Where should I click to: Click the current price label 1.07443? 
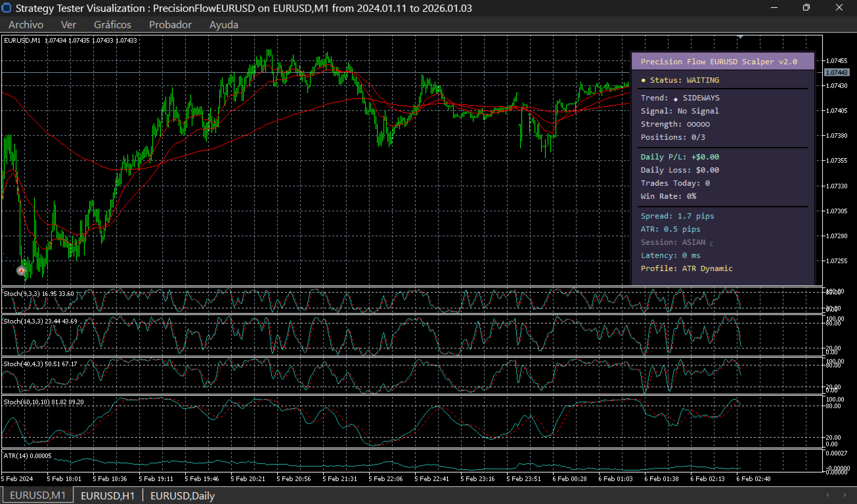click(836, 72)
